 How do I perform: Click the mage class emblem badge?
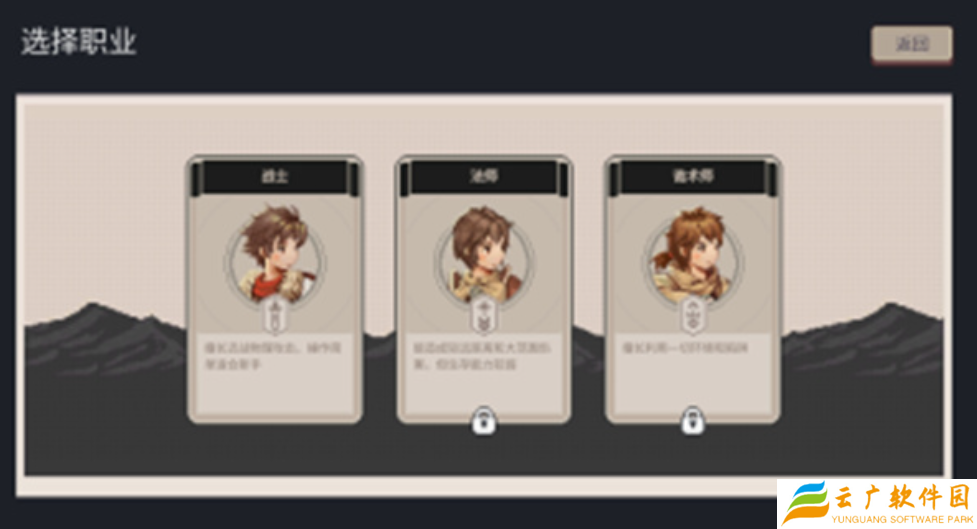[x=483, y=317]
